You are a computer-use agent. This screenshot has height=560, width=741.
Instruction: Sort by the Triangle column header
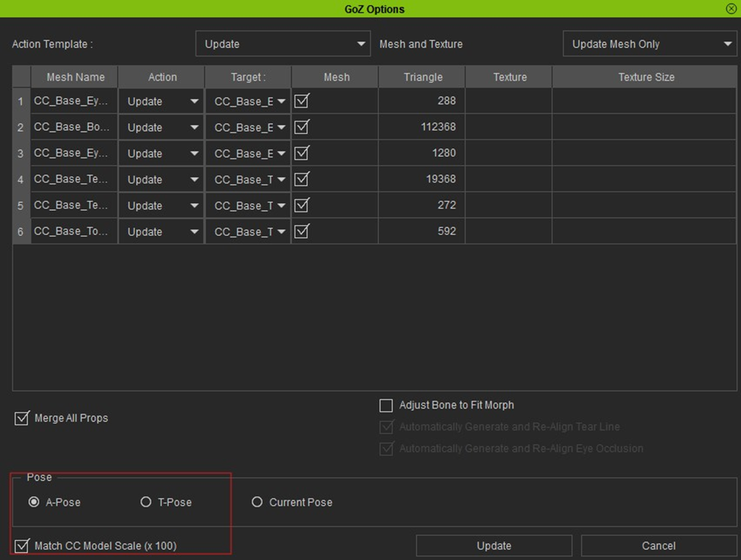tap(422, 77)
